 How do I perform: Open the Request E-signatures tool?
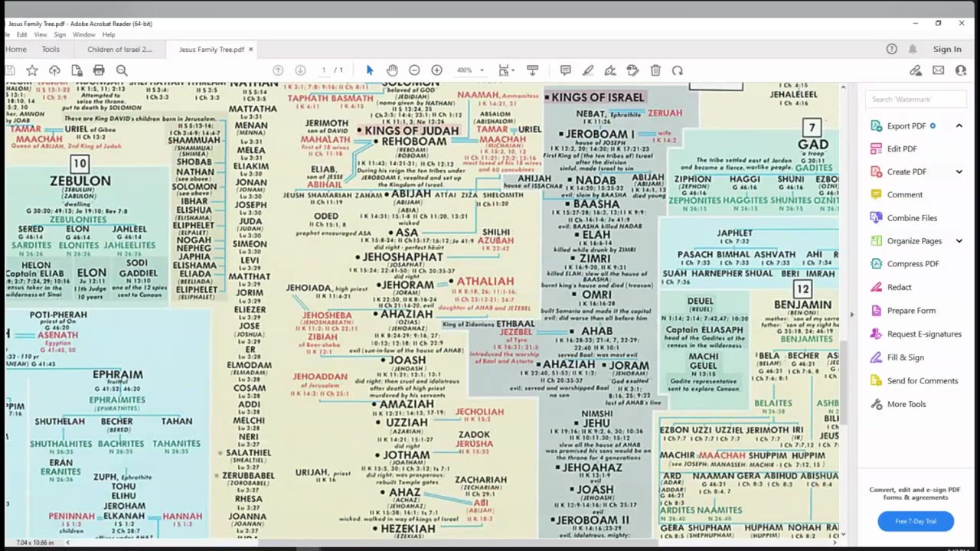[916, 334]
